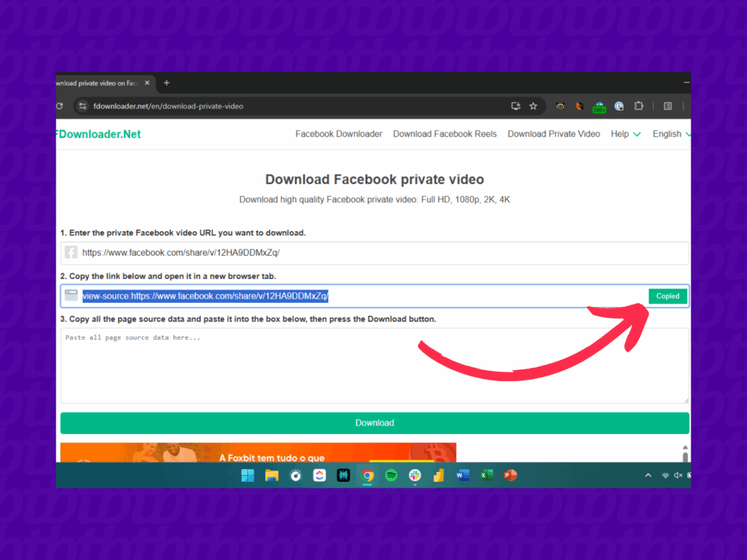Open the green 200+ badge extension
This screenshot has width=747, height=560.
pyautogui.click(x=599, y=106)
